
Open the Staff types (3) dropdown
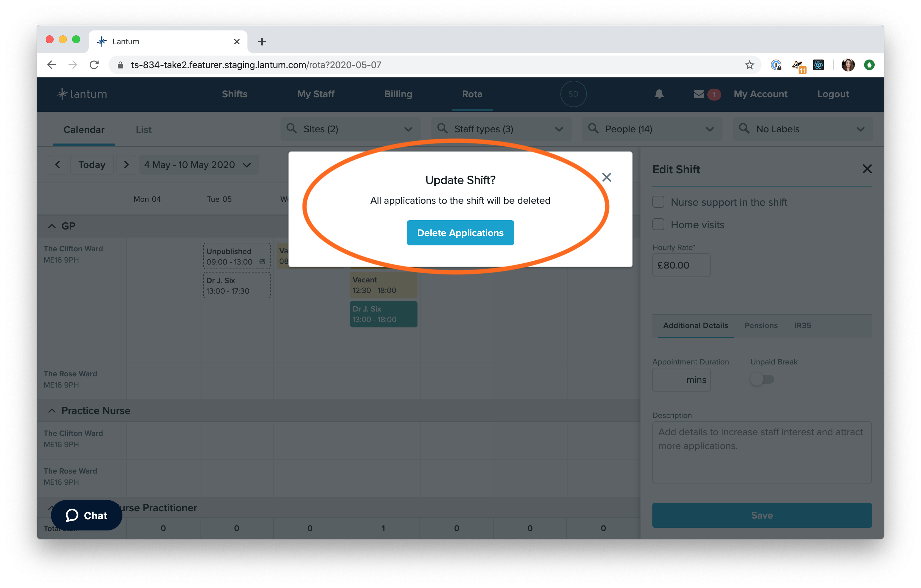click(501, 129)
